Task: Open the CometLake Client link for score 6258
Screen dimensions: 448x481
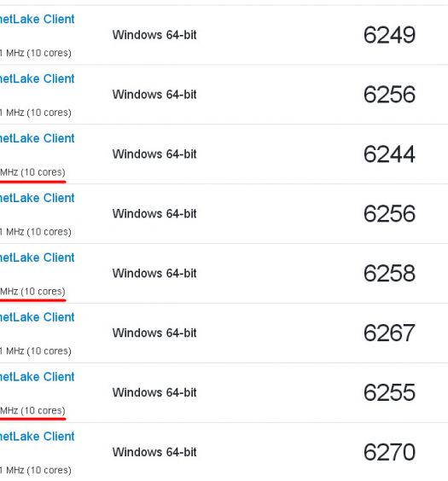Action: 38,258
